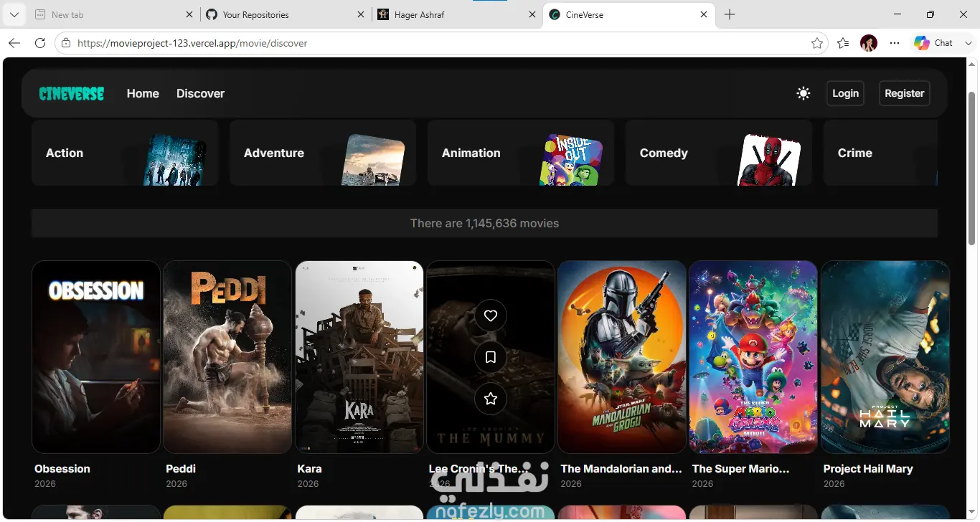Open the browser profile avatar

pyautogui.click(x=869, y=43)
